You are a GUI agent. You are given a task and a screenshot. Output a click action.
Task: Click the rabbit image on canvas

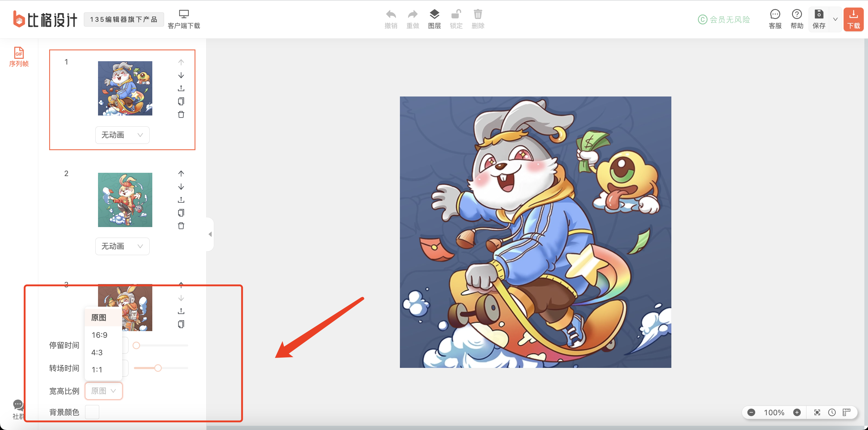535,232
